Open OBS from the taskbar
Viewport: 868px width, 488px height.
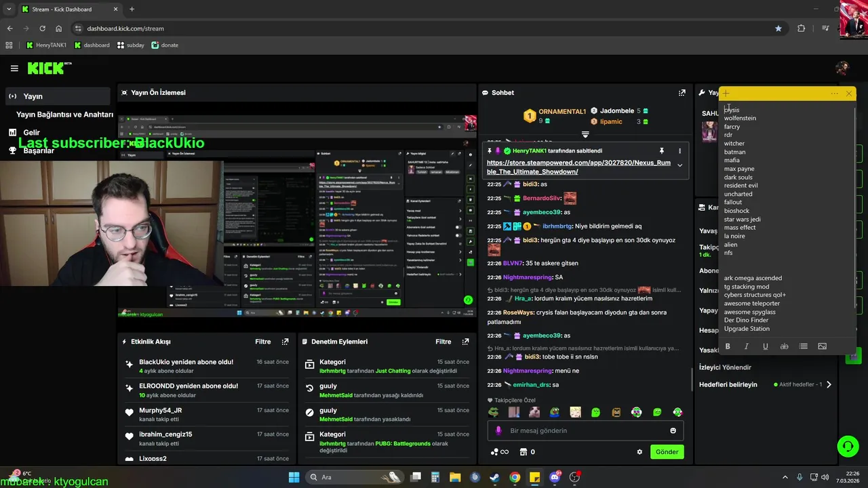click(x=574, y=477)
